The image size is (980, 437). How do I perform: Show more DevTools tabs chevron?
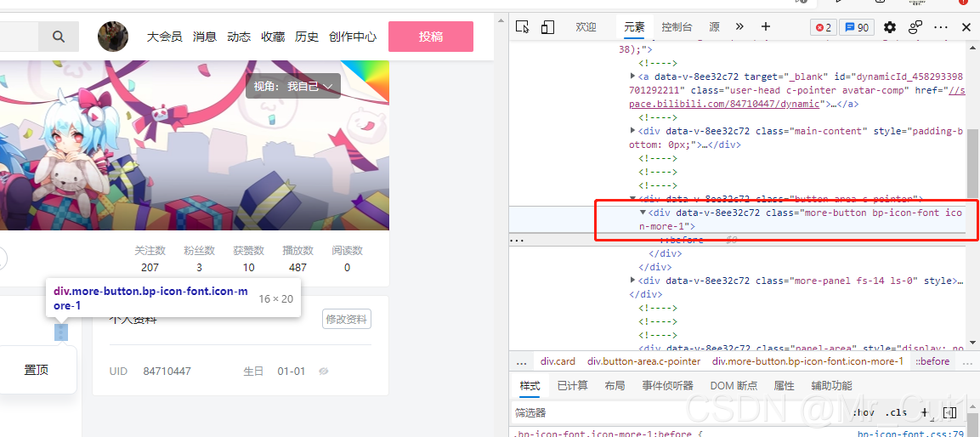point(739,27)
